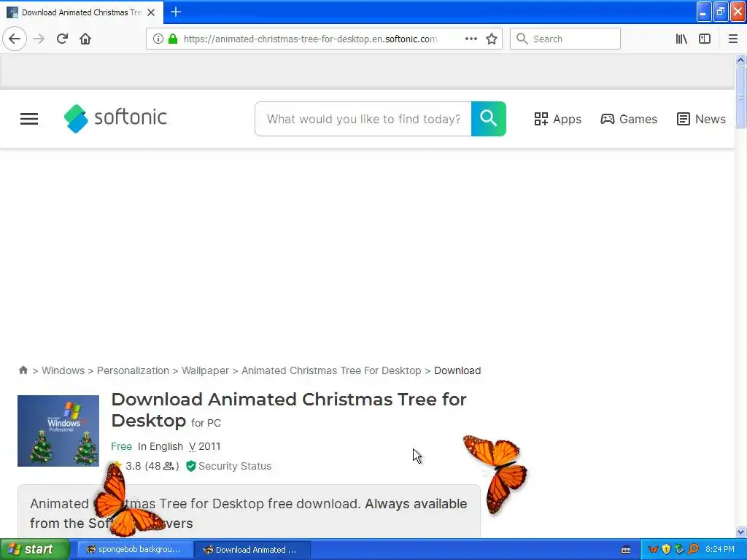Switch to Download Animated taskbar window
Screen dimensions: 747x560
[x=252, y=550]
